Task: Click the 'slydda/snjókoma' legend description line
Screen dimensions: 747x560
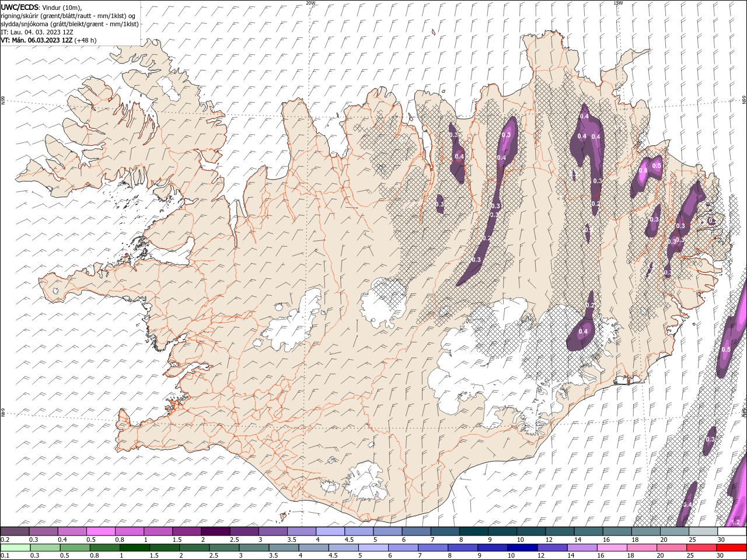Action: point(69,24)
